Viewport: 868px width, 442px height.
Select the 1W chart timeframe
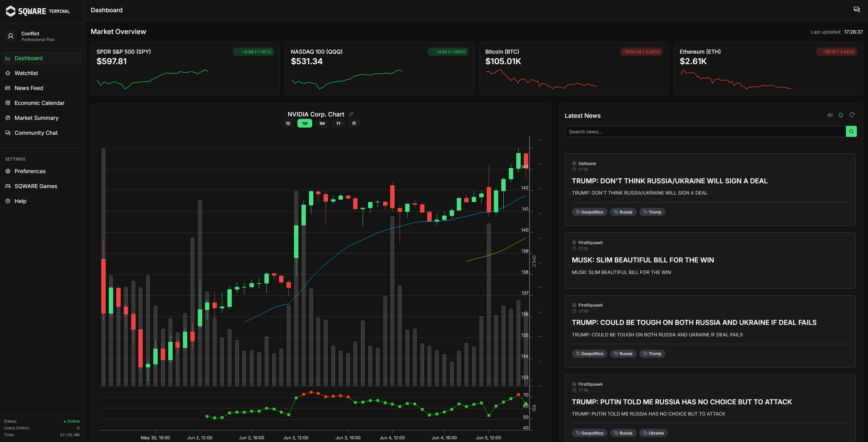[305, 123]
